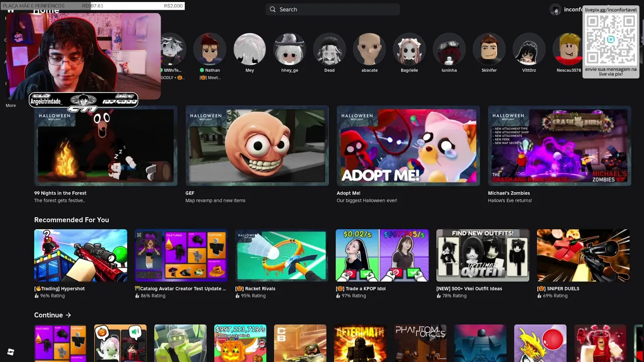Open Bagrielle friend avatar
The height and width of the screenshot is (362, 644).
point(409,49)
